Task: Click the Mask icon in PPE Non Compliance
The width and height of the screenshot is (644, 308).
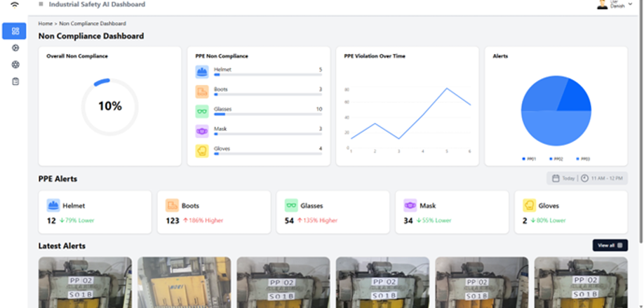Action: click(x=202, y=130)
